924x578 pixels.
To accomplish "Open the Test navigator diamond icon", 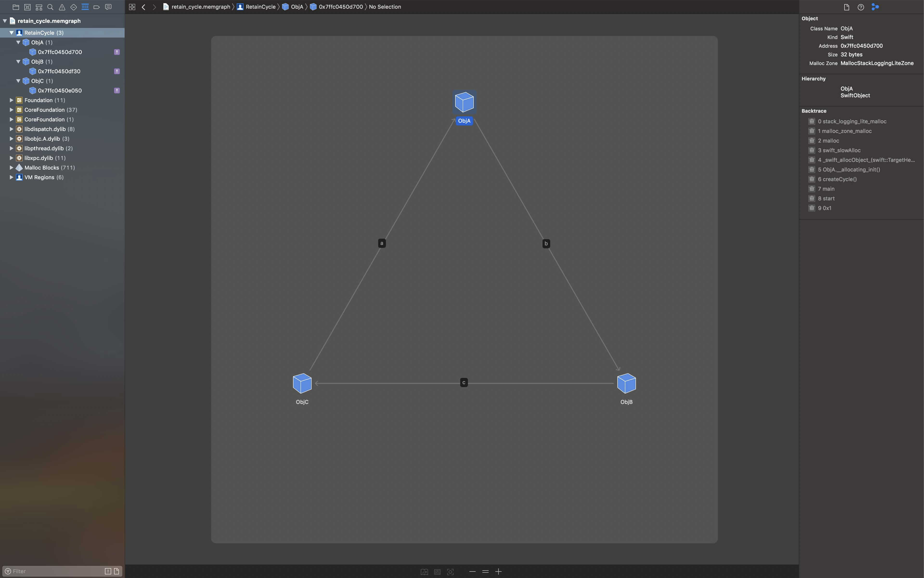I will [74, 7].
